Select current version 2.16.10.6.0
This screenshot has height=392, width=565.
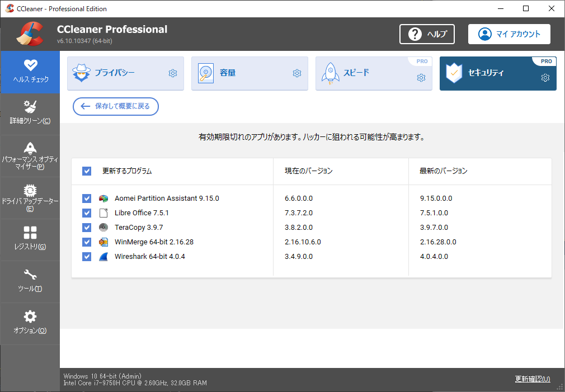pos(303,242)
